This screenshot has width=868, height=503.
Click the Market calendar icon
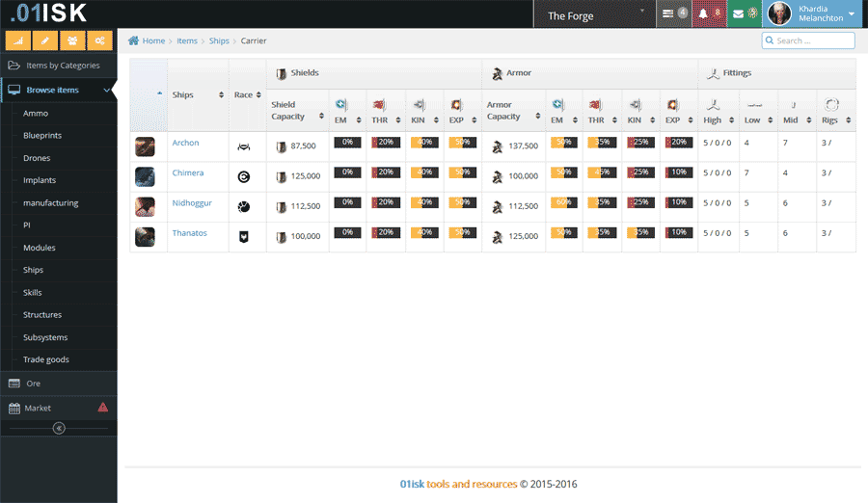click(14, 409)
